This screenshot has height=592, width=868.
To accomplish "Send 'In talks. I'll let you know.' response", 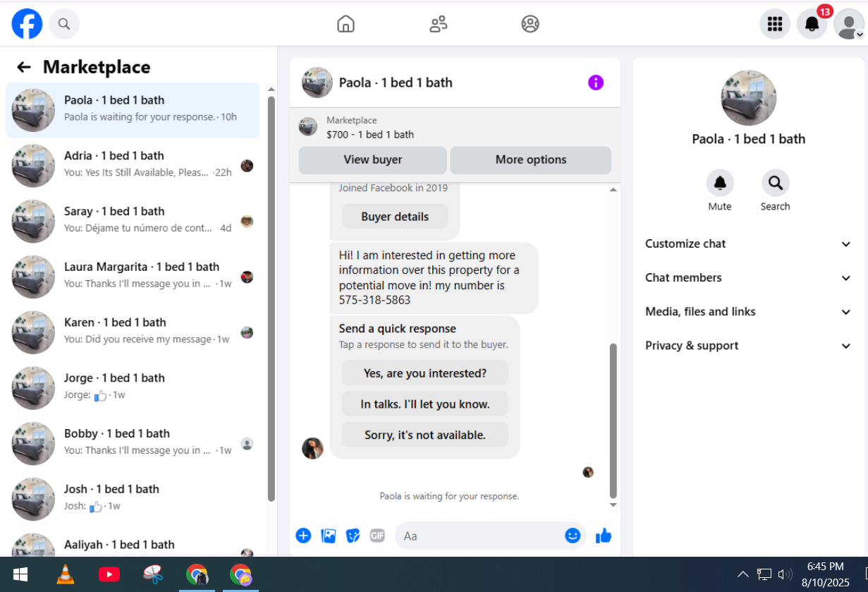I will [x=425, y=404].
